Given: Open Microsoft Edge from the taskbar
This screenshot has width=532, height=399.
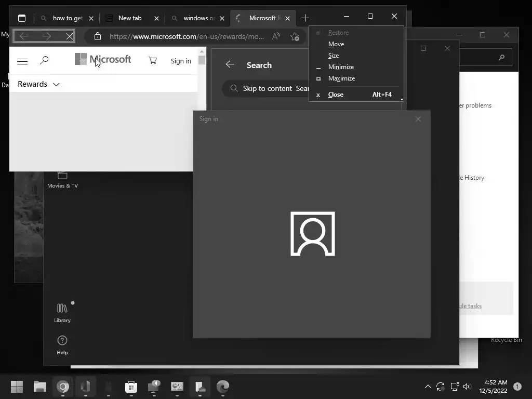Looking at the screenshot, I should click(222, 387).
